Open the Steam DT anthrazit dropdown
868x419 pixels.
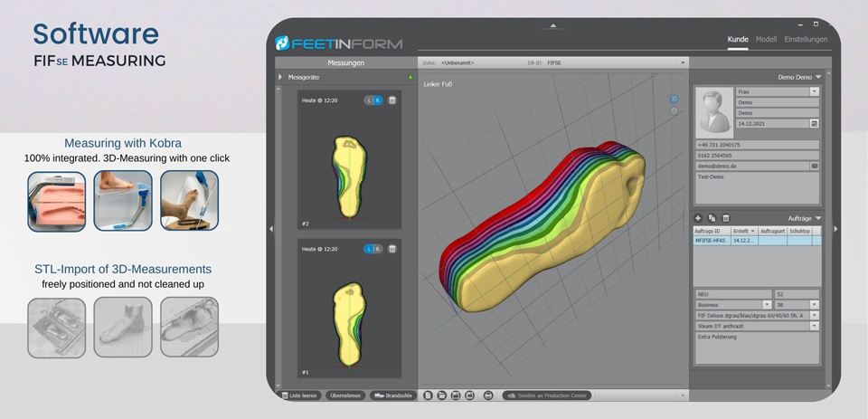(814, 326)
